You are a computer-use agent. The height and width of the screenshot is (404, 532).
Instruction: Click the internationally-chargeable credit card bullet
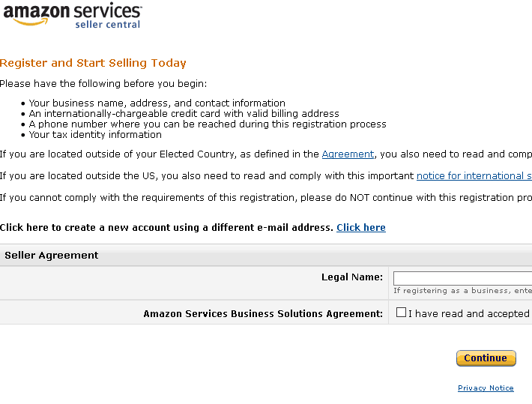184,114
